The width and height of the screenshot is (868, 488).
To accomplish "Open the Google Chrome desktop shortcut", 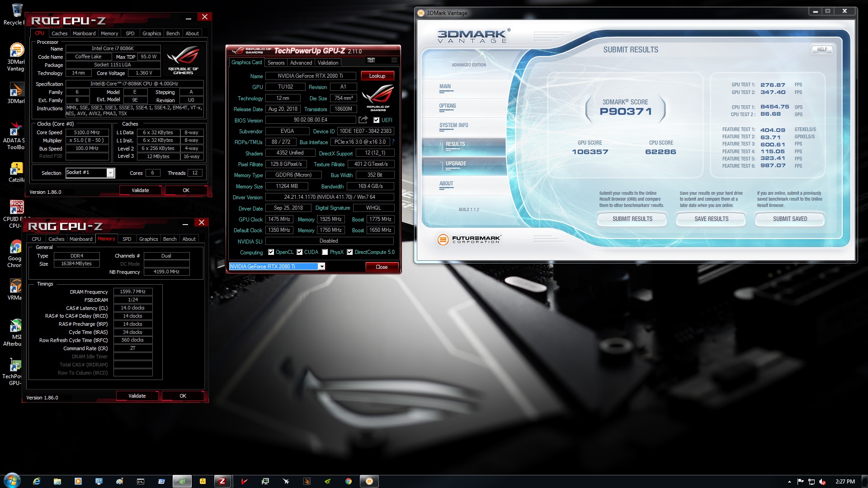I will tap(15, 254).
